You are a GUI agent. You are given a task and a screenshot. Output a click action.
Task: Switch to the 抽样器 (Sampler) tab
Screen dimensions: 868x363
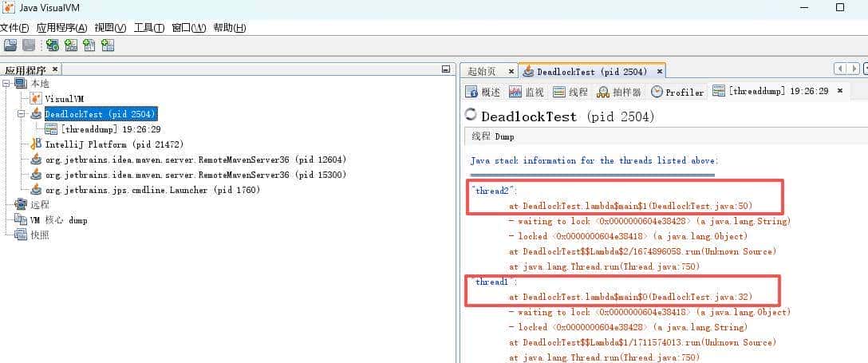(619, 93)
